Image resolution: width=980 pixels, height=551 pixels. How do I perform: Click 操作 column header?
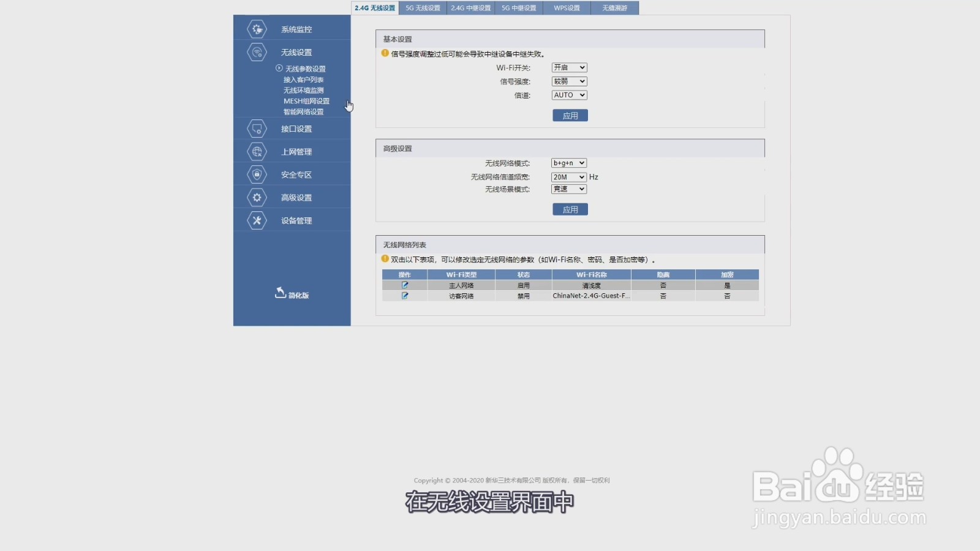click(405, 275)
